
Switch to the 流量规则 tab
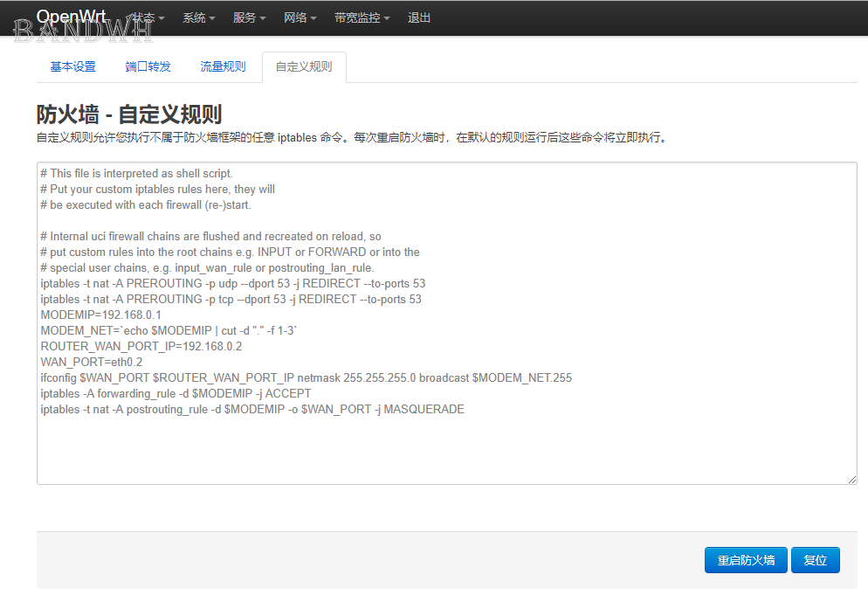point(223,66)
